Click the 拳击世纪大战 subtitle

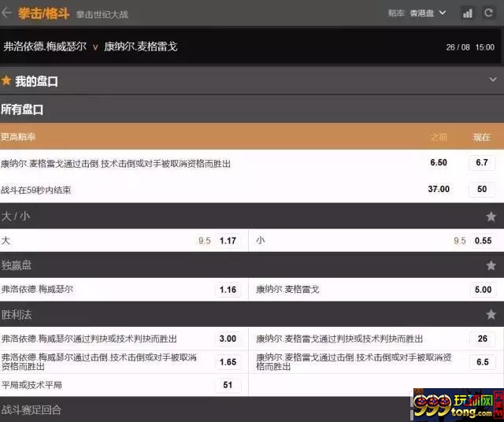pyautogui.click(x=102, y=14)
